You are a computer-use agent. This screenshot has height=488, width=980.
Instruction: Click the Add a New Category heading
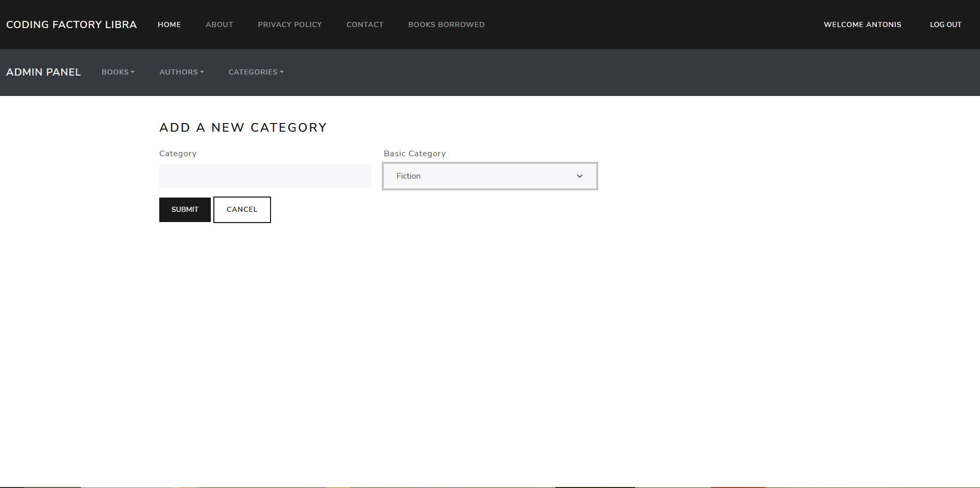click(x=243, y=128)
